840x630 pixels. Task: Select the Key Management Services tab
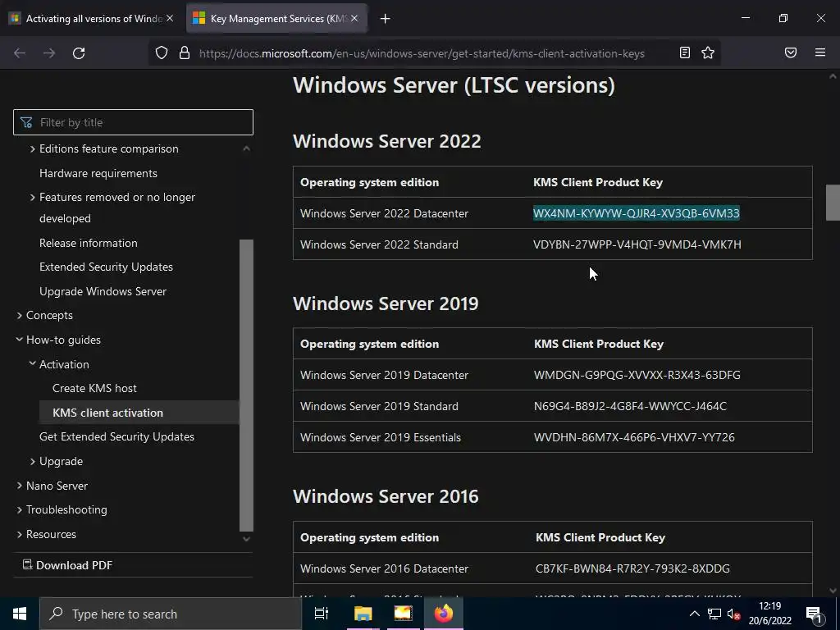click(x=277, y=18)
